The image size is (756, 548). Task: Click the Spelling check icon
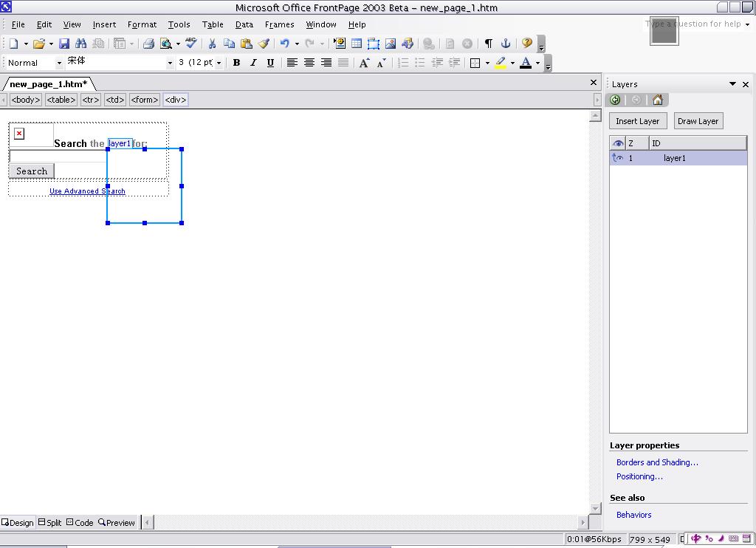click(191, 44)
